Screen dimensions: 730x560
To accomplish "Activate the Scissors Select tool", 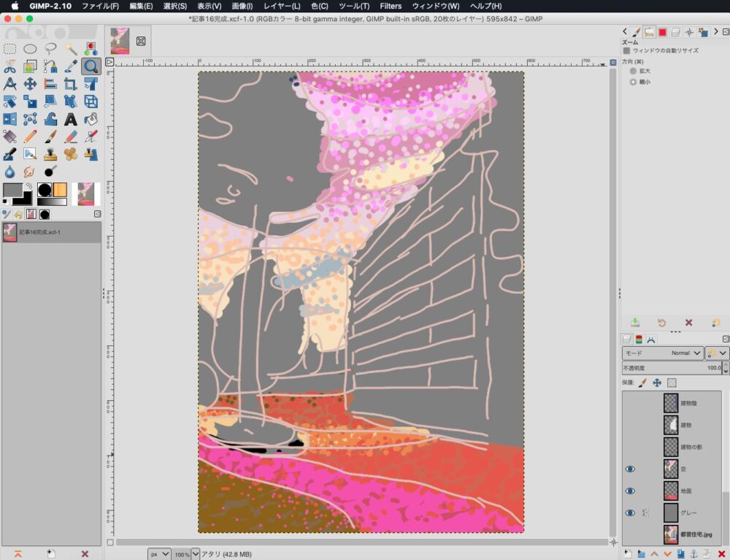I will (x=10, y=66).
